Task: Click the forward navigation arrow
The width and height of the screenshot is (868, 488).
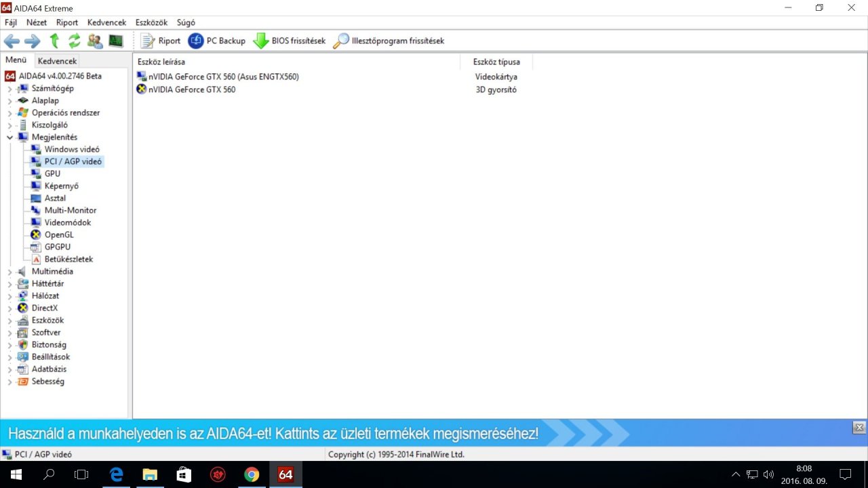Action: pos(32,41)
